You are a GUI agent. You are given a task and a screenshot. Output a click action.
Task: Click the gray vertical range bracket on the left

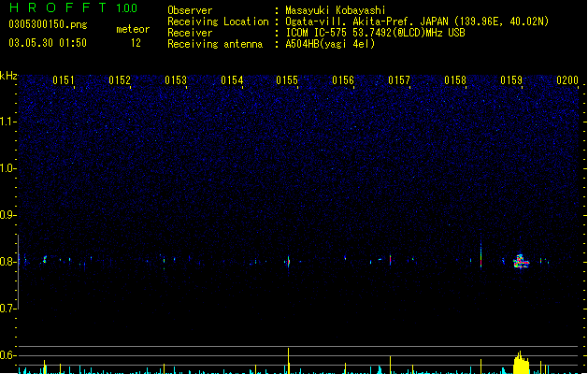19,272
